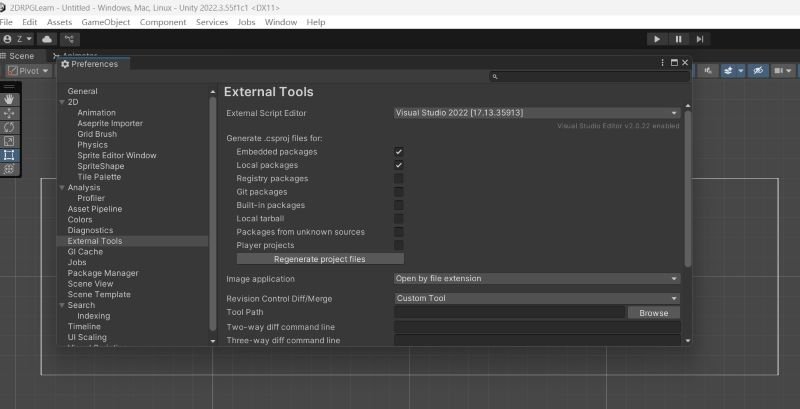800x409 pixels.
Task: Open the Window menu
Action: (x=281, y=22)
